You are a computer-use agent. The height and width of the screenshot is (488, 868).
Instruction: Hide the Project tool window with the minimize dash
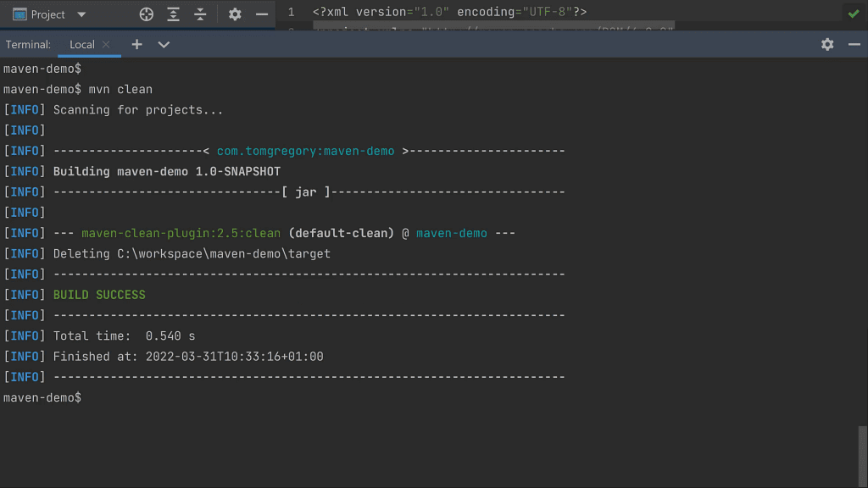[x=261, y=14]
